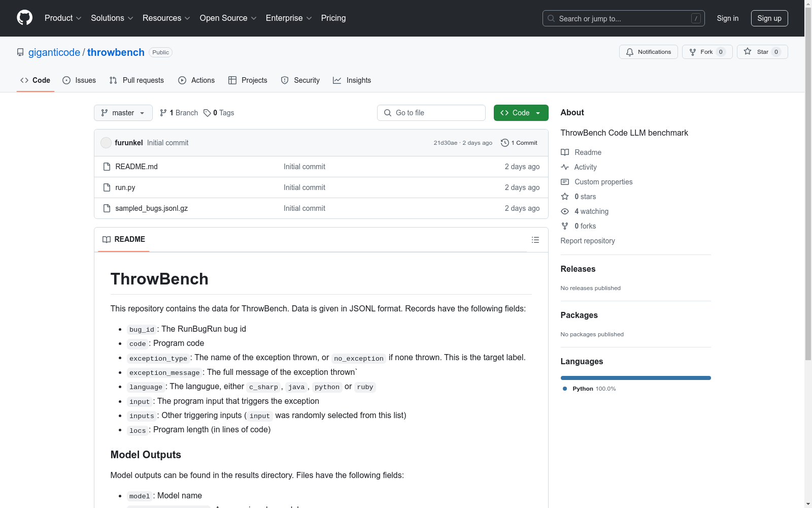The height and width of the screenshot is (508, 812).
Task: View the 1 Commit history link
Action: coord(519,143)
